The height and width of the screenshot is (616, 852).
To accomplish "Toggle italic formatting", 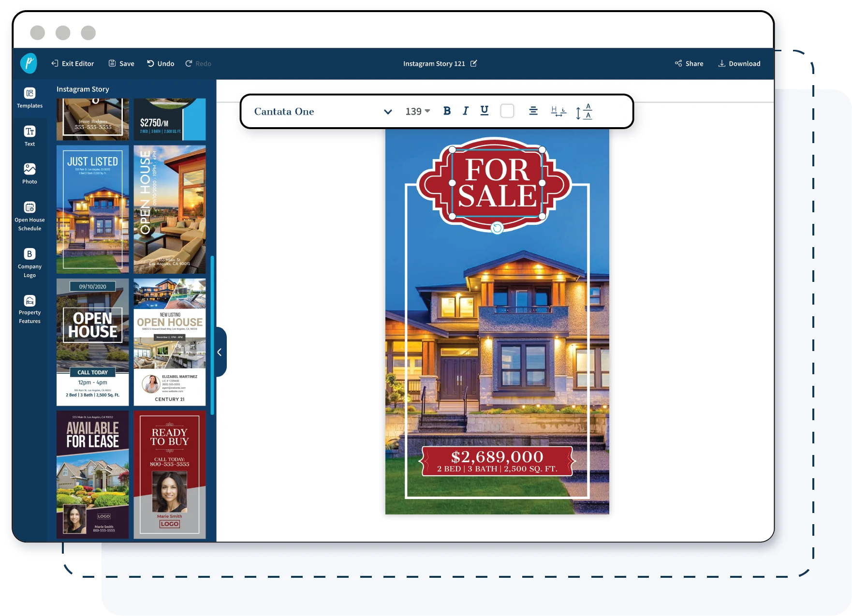I will (465, 111).
